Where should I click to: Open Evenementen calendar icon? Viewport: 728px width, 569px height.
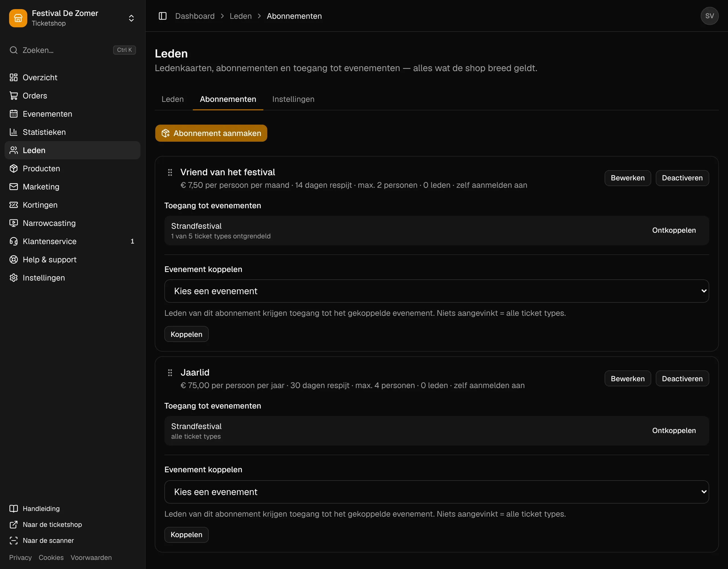click(14, 114)
